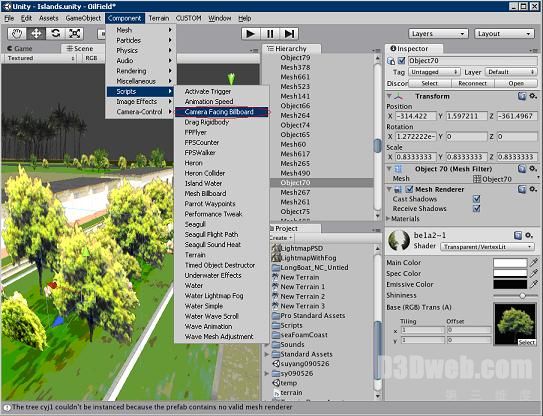Open be1a2--1 material help icon
This screenshot has height=416, width=543.
click(x=518, y=236)
